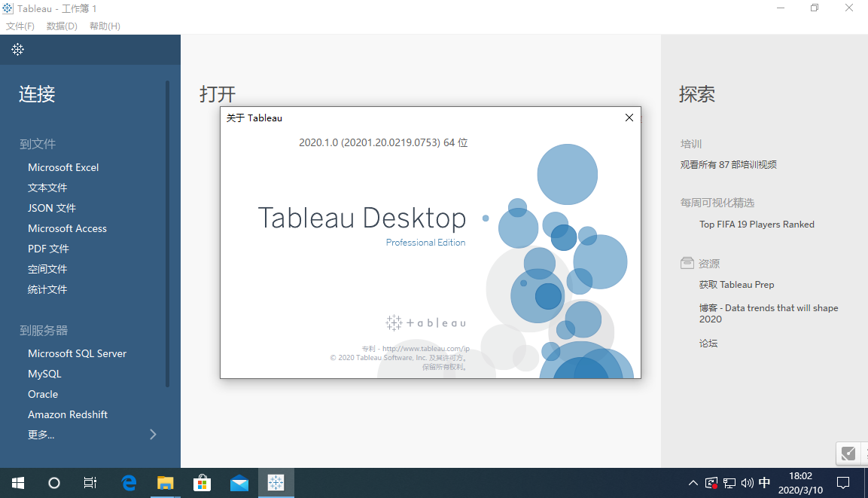The image size is (868, 498).
Task: Open the 文件(F) menu
Action: 20,26
